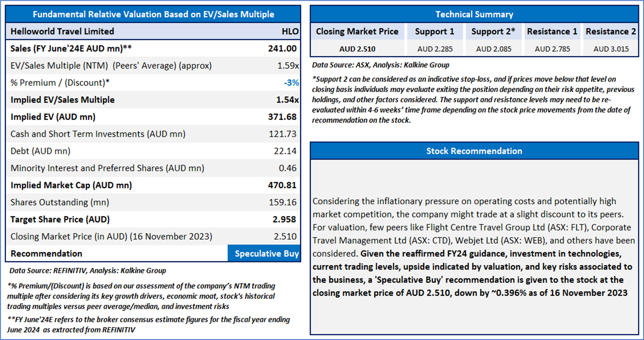Click the Debt value 22.14 cell
The height and width of the screenshot is (340, 644).
(285, 151)
